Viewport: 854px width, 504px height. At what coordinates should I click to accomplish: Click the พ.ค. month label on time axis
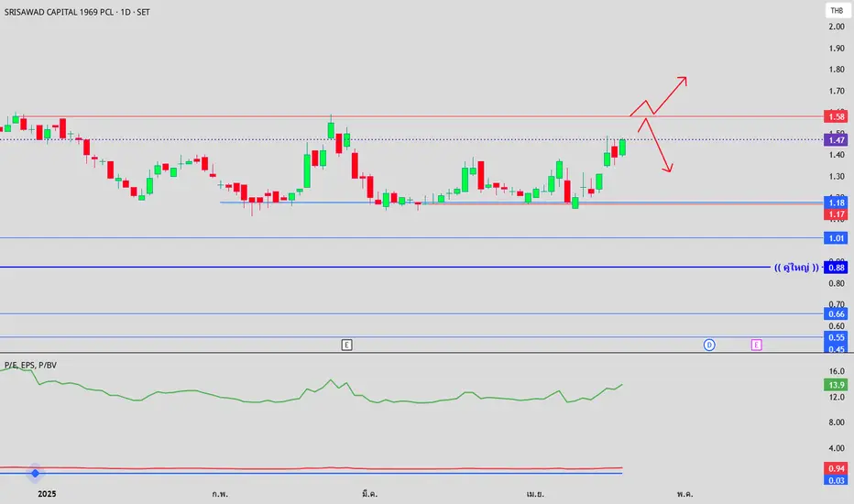[685, 494]
